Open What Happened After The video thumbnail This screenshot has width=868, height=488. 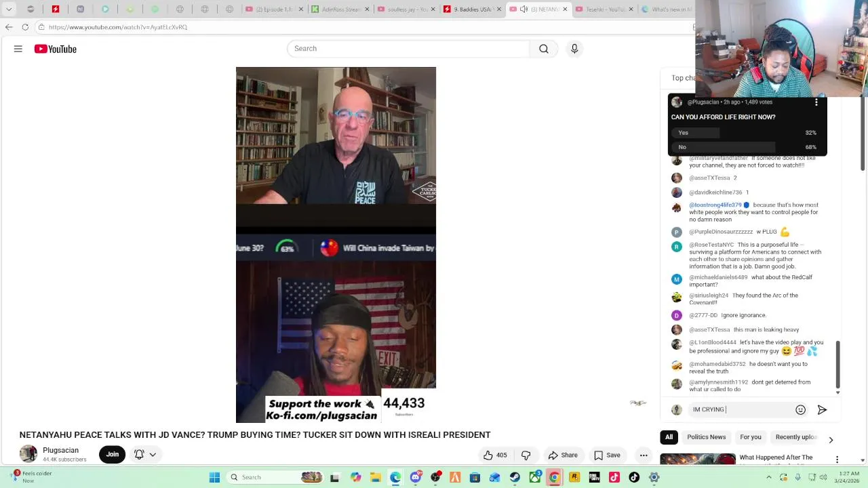(698, 460)
